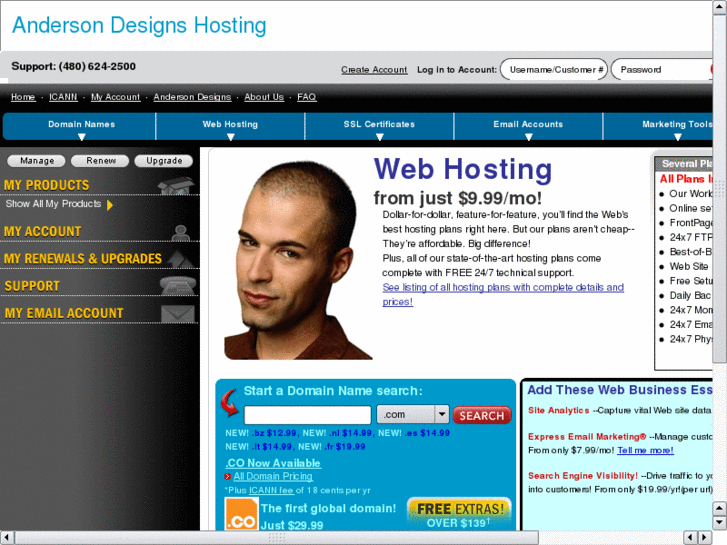Click the Anderson Designs Hosting title
The image size is (727, 545).
point(139,25)
